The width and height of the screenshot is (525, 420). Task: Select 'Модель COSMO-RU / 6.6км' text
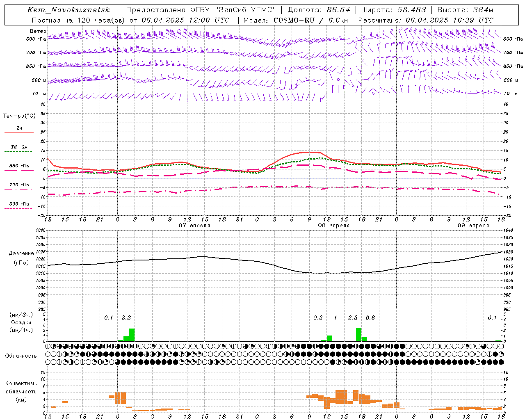tap(296, 20)
